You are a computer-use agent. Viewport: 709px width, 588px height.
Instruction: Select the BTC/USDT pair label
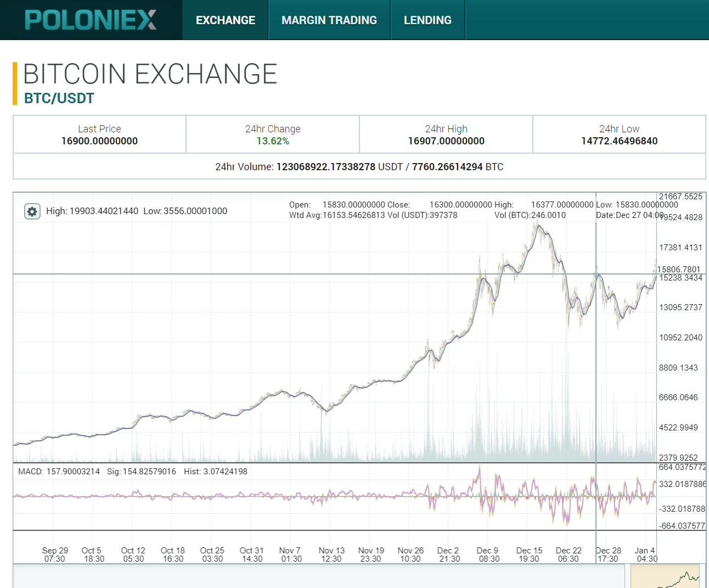[x=59, y=98]
